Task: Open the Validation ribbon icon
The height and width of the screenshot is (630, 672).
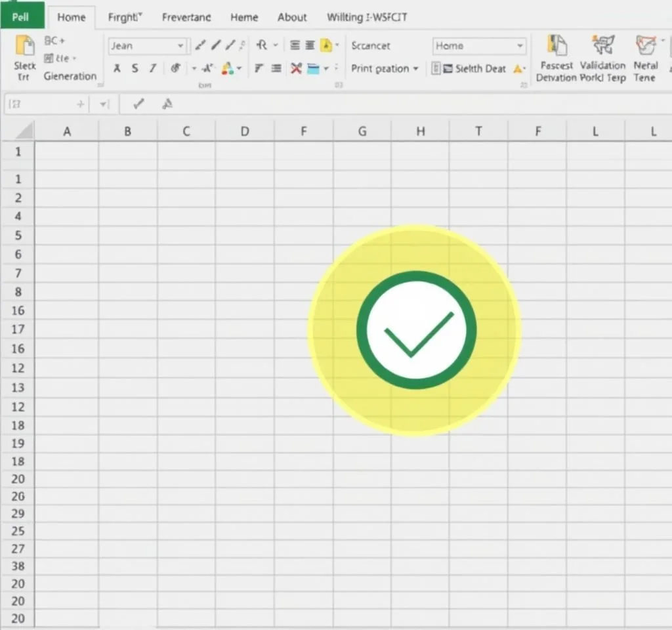Action: click(602, 46)
